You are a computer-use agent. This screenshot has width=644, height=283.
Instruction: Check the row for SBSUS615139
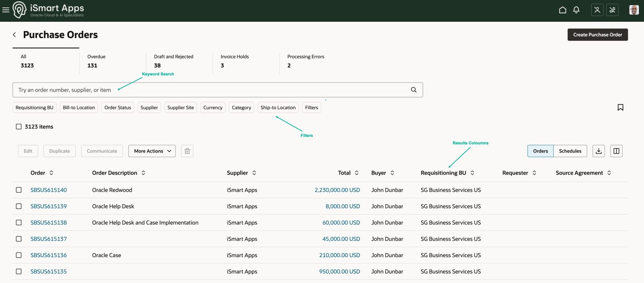coord(19,206)
